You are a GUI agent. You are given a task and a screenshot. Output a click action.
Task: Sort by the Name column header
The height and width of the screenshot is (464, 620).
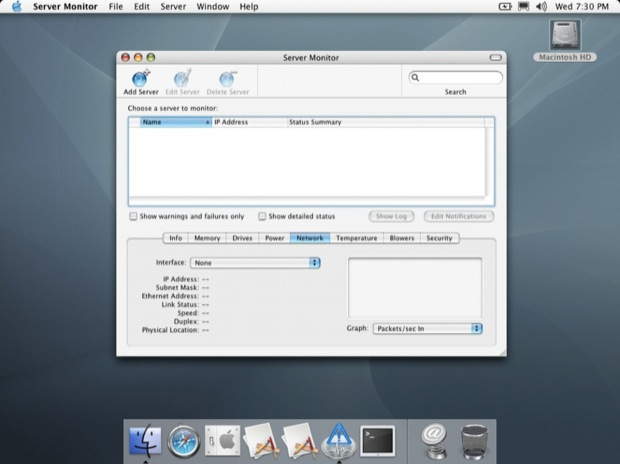176,122
